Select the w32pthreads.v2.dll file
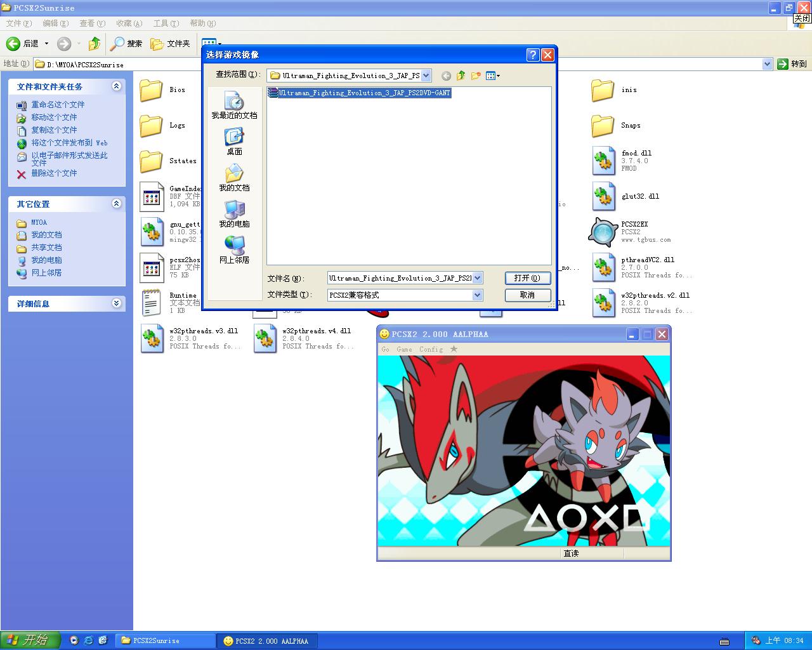This screenshot has width=812, height=650. click(x=641, y=303)
